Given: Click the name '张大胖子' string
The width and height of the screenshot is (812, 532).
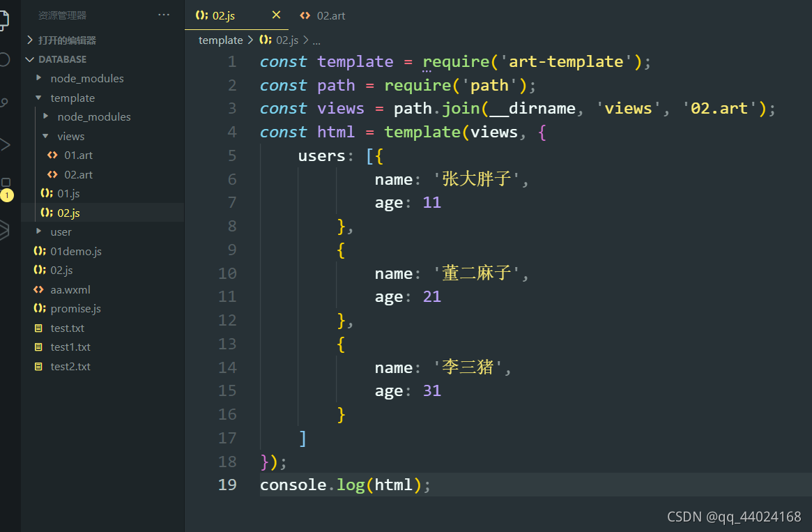Looking at the screenshot, I should click(477, 179).
